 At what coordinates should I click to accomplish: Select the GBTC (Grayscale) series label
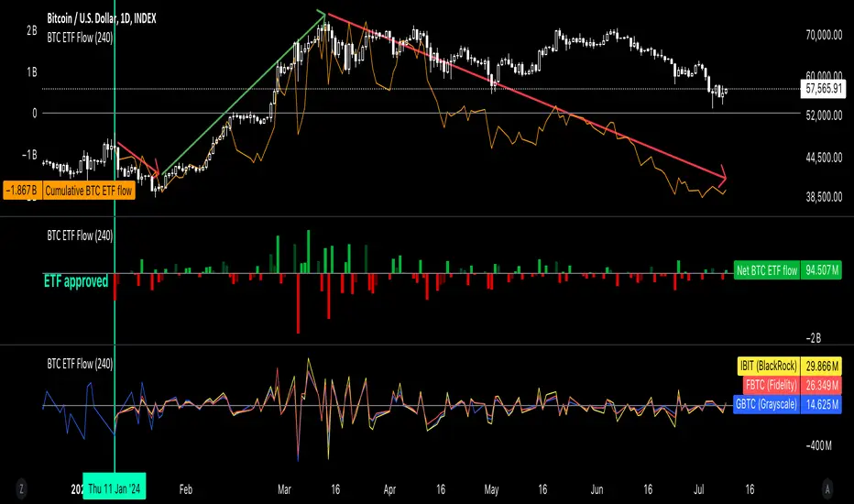[766, 404]
